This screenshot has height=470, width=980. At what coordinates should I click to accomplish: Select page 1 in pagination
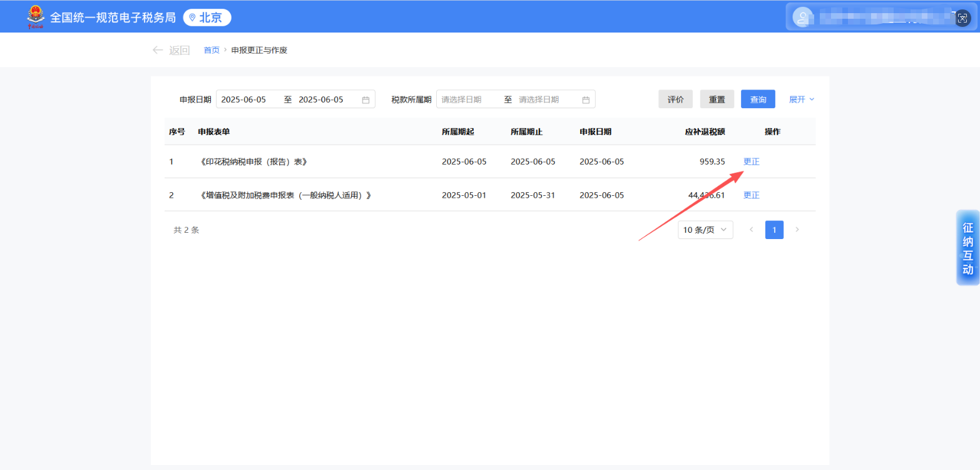click(x=774, y=230)
